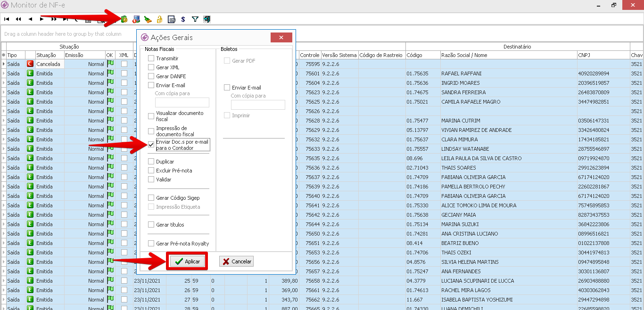Check the Gerar DANFE option
This screenshot has width=644, height=310.
151,76
